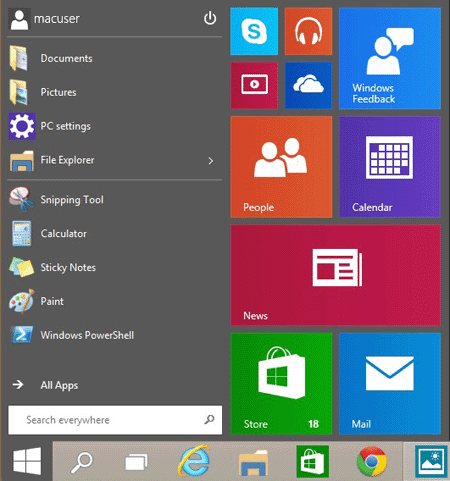
Task: Launch the Music headphones tile
Action: tap(308, 31)
